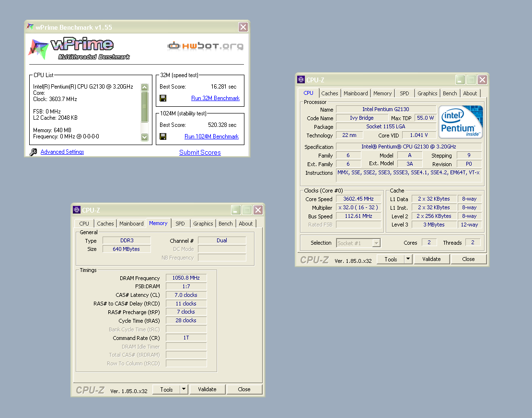Select the active CPU tab in processor window
The width and height of the screenshot is (532, 418).
(308, 93)
